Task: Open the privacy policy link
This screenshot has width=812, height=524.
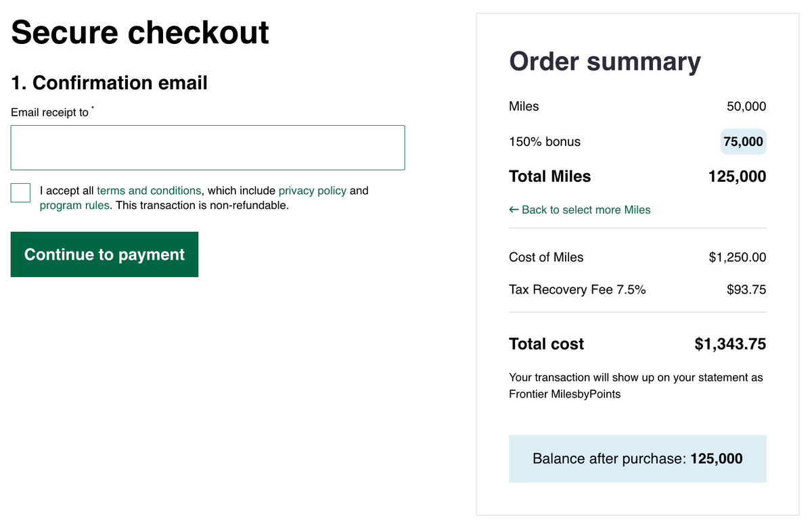Action: click(x=313, y=191)
